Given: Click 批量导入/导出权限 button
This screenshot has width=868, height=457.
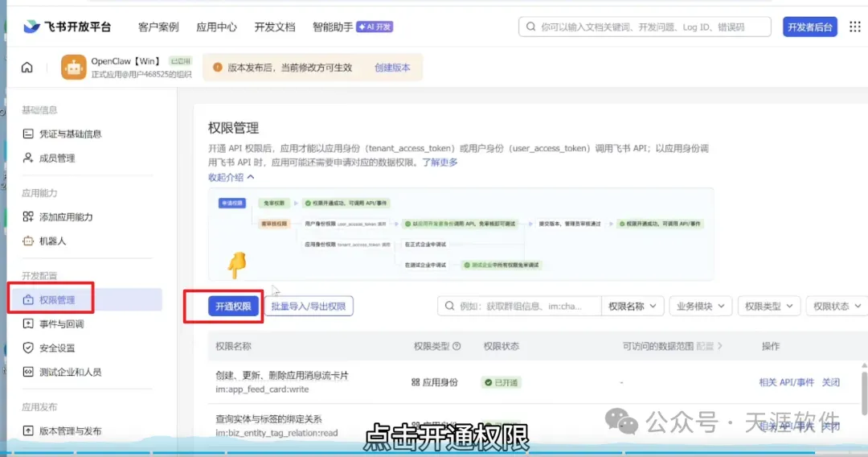Looking at the screenshot, I should pos(309,306).
